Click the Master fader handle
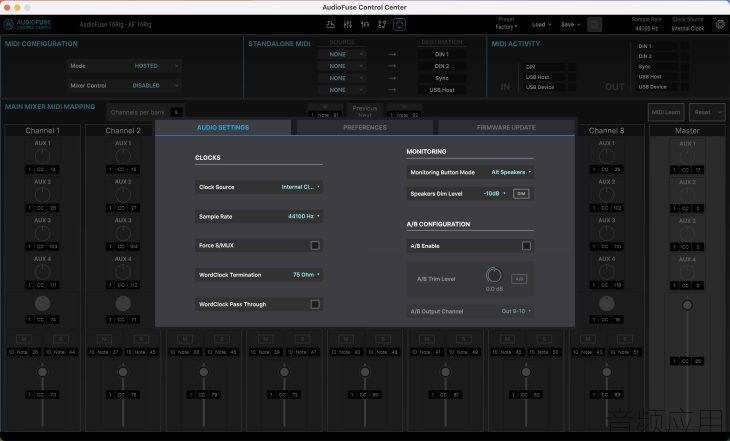The width and height of the screenshot is (730, 441). pyautogui.click(x=687, y=305)
